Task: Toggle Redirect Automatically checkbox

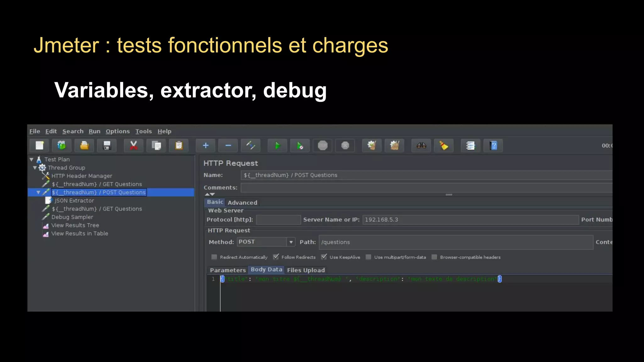Action: [214, 257]
